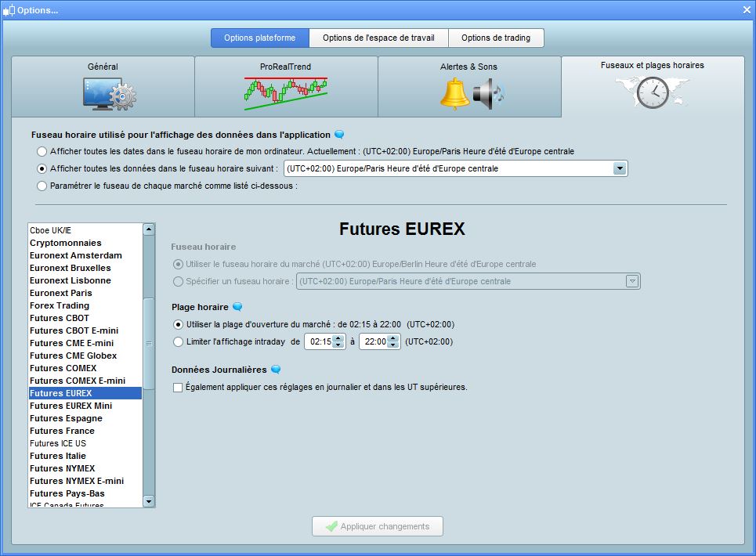This screenshot has width=756, height=556.
Task: Open the market-specific timezone dropdown
Action: (x=468, y=281)
